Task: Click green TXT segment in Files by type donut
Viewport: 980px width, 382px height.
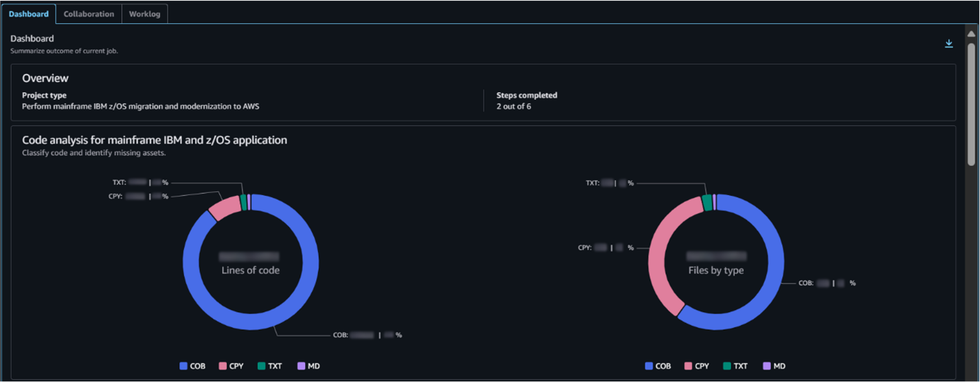Action: pyautogui.click(x=707, y=203)
